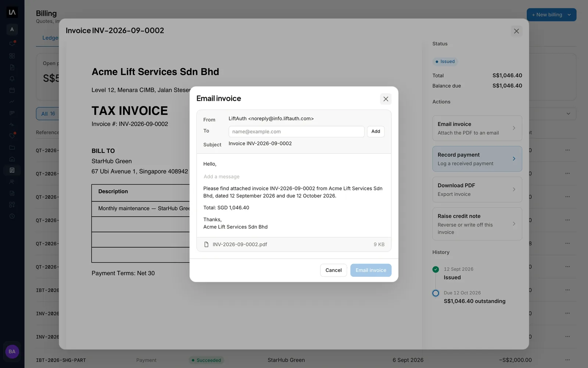Click the StarHub Green customer in bottom row
This screenshot has width=588, height=368.
pyautogui.click(x=286, y=360)
